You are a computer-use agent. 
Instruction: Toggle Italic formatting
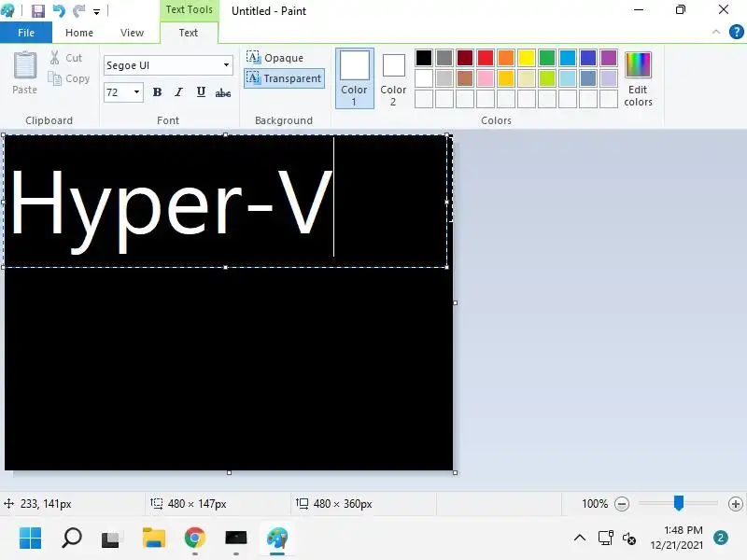click(178, 91)
